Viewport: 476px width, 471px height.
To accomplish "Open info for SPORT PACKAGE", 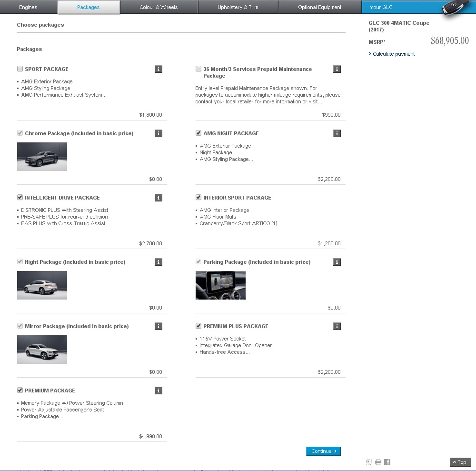I will pos(158,69).
